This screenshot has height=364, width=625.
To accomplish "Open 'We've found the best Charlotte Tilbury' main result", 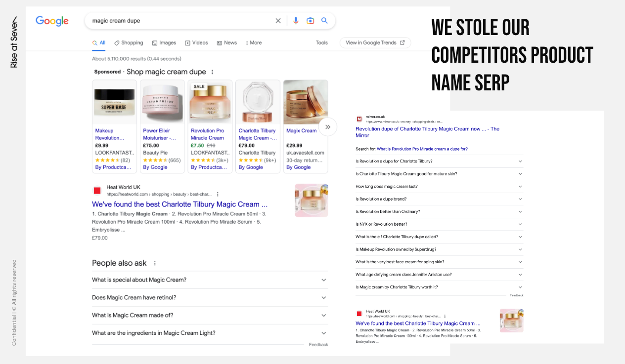I will click(180, 204).
